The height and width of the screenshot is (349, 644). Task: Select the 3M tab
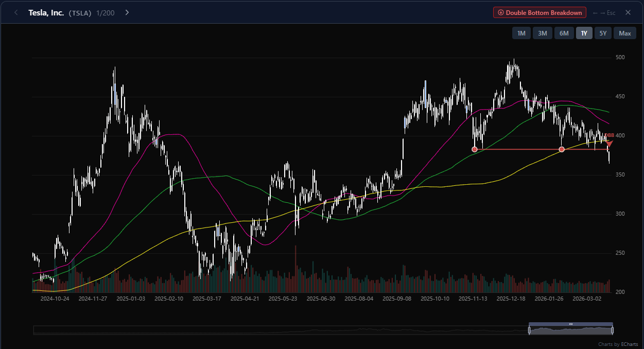542,33
